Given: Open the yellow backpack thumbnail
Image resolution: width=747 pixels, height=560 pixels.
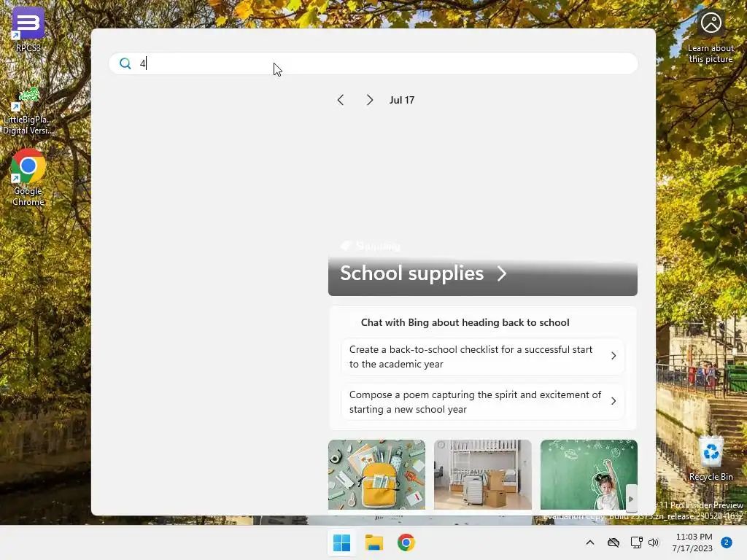Looking at the screenshot, I should [376, 474].
